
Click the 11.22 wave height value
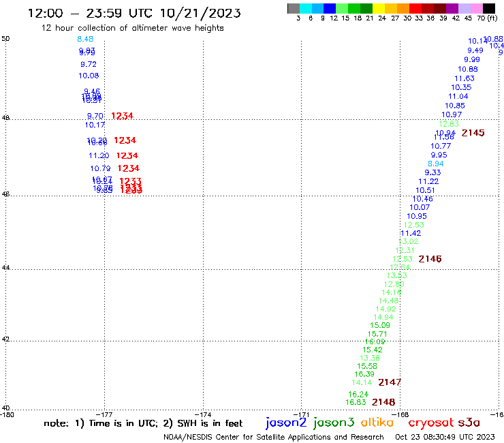pos(428,181)
